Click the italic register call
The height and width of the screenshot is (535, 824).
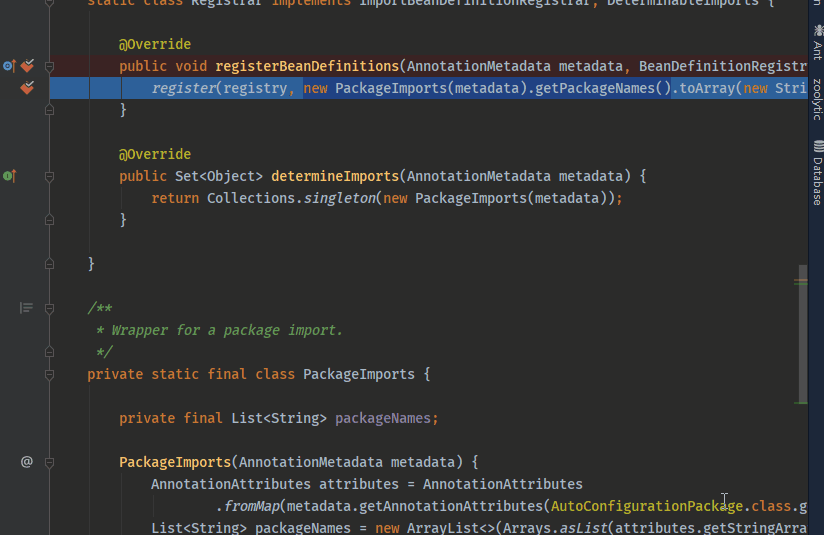pos(183,88)
